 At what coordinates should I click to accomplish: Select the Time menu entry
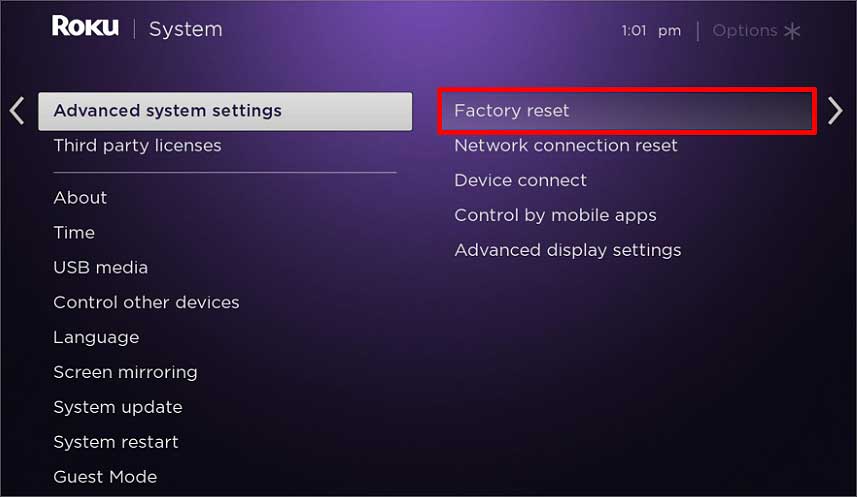[x=74, y=233]
